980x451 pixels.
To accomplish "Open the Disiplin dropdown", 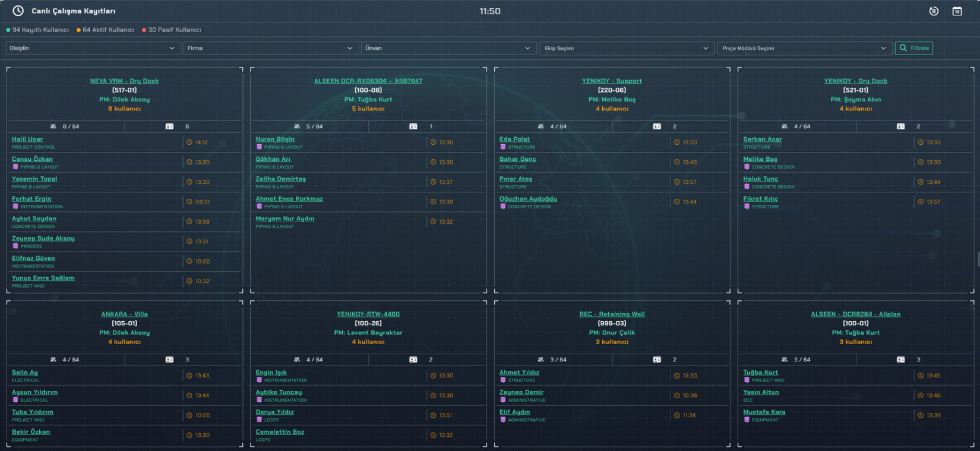I will 92,48.
